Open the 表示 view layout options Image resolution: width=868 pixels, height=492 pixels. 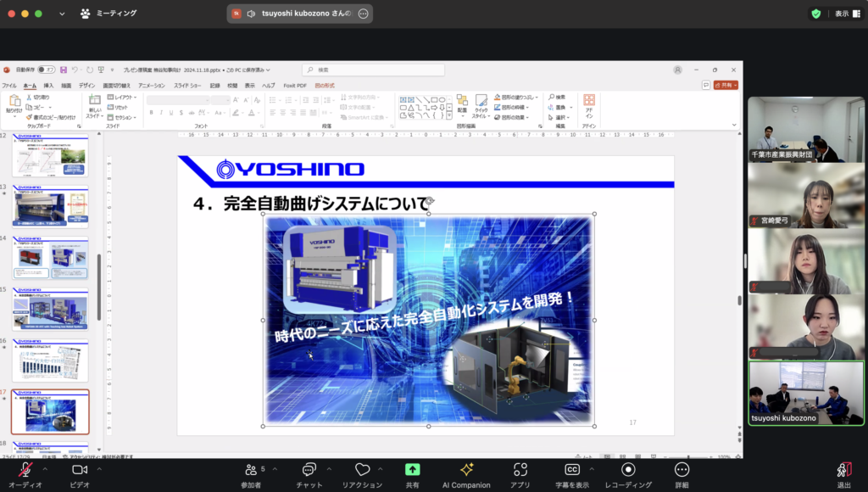[848, 14]
